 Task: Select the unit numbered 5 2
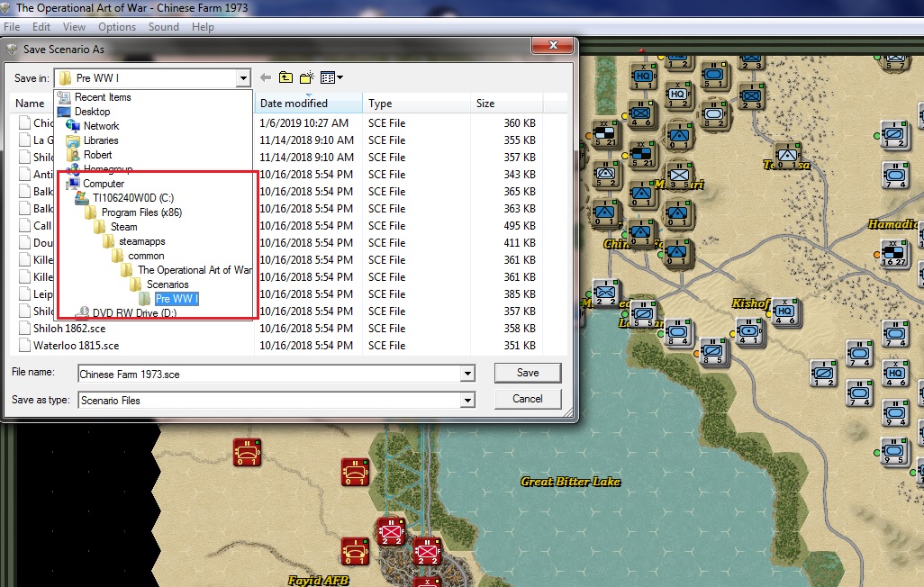pyautogui.click(x=606, y=175)
